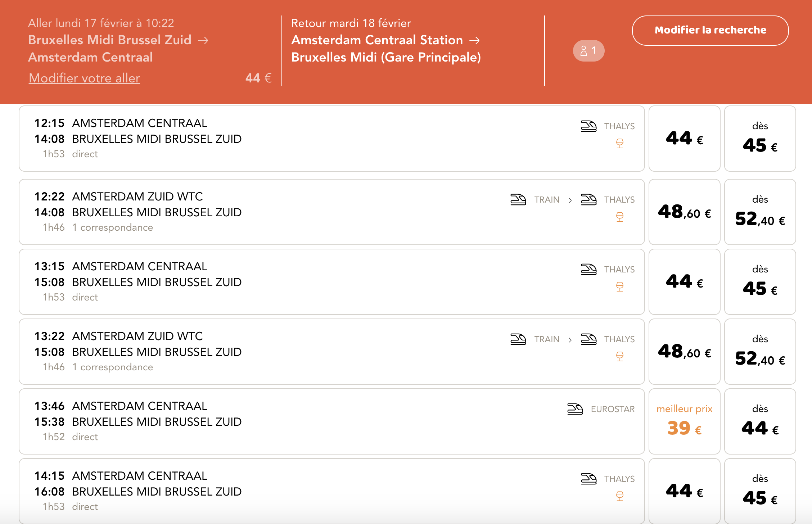Select dès 52,40 € fare for 13:22 train

pyautogui.click(x=759, y=352)
